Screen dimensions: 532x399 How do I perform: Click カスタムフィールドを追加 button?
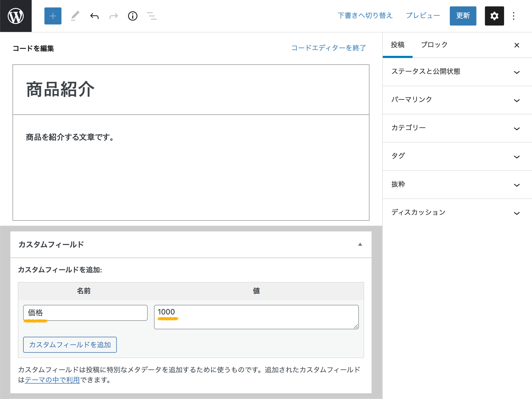(70, 345)
